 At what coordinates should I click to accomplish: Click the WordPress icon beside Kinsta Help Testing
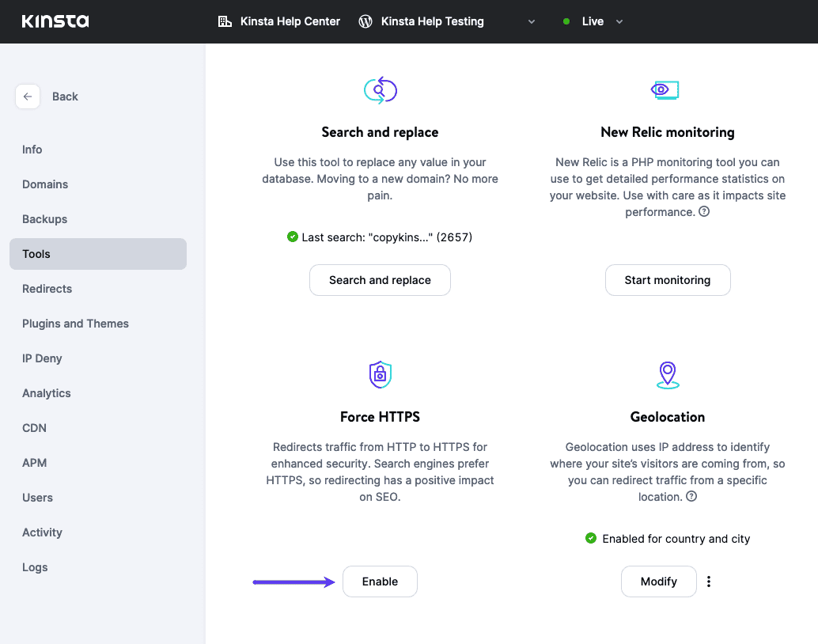coord(365,21)
